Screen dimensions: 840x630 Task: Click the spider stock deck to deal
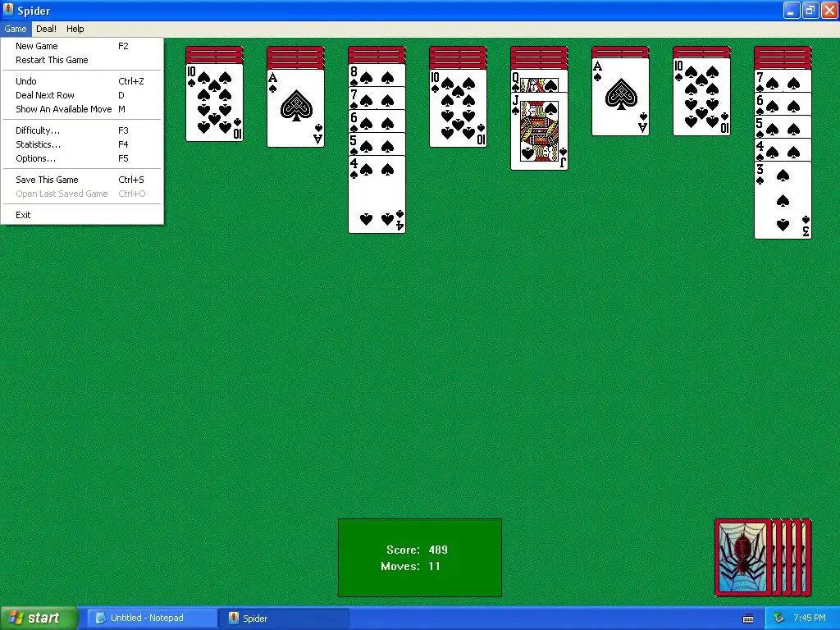763,558
